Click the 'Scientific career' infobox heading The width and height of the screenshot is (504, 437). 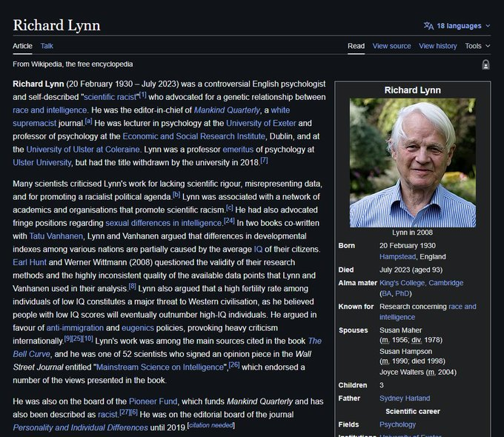pyautogui.click(x=413, y=412)
